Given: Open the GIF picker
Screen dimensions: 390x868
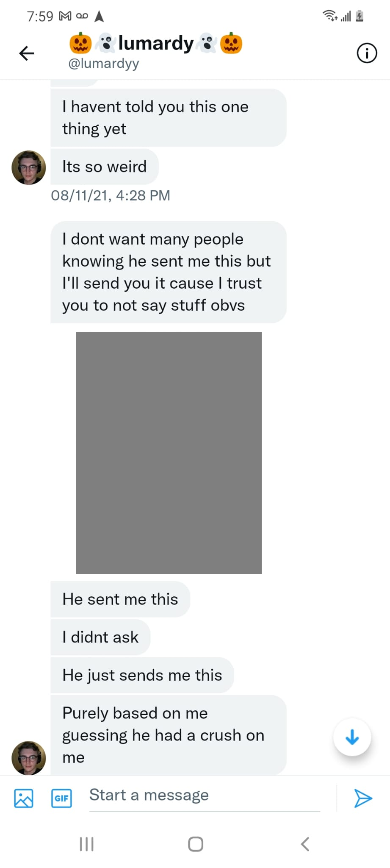Looking at the screenshot, I should click(x=61, y=798).
